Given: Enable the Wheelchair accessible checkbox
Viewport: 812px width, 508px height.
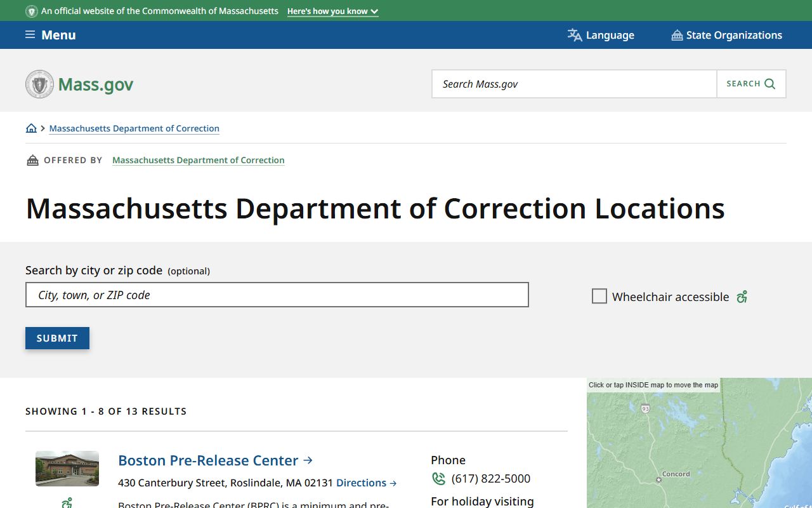Looking at the screenshot, I should pos(599,296).
